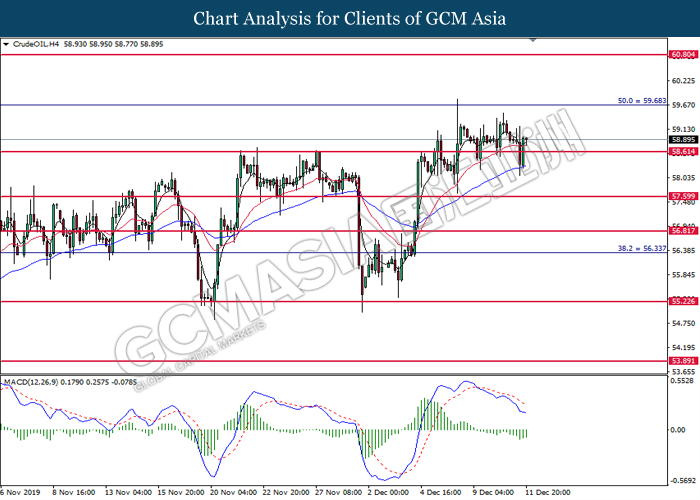This screenshot has width=700, height=500.
Task: Click the chart shift marker triangle at top
Action: point(533,40)
